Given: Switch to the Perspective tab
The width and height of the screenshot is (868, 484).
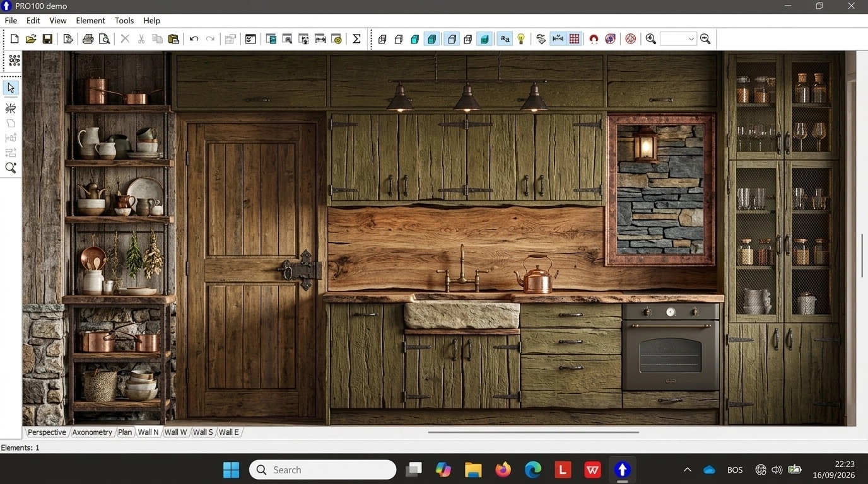Looking at the screenshot, I should tap(47, 432).
